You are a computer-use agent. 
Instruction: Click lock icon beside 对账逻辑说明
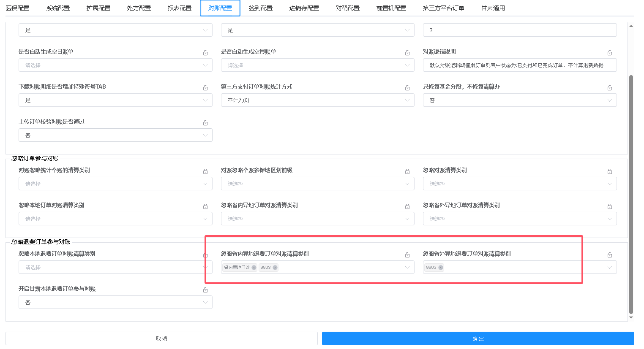610,53
